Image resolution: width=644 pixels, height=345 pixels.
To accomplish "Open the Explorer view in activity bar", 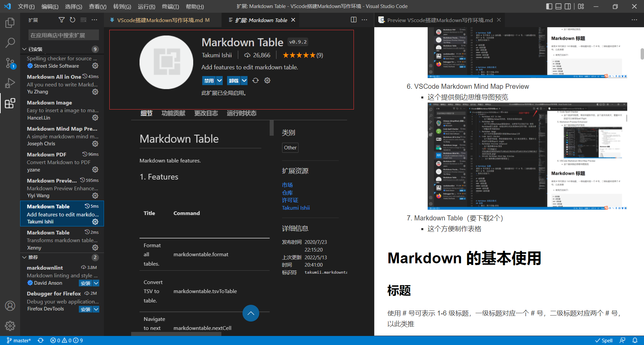I will coord(10,23).
